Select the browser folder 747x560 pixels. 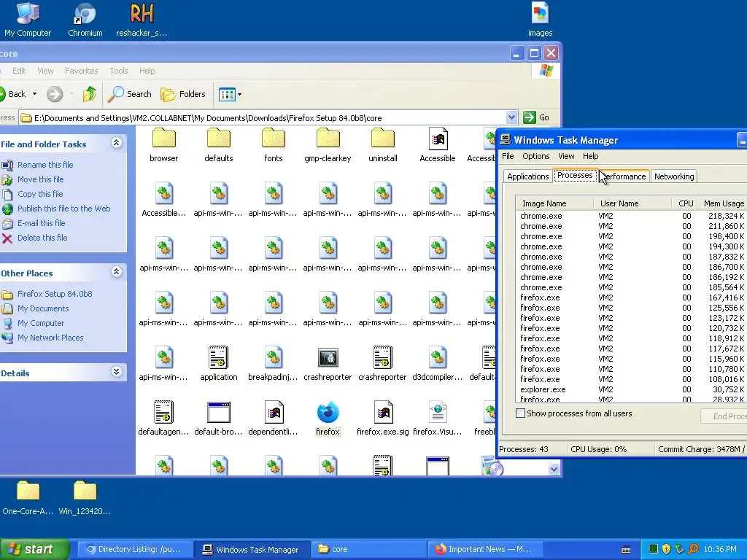pyautogui.click(x=164, y=145)
